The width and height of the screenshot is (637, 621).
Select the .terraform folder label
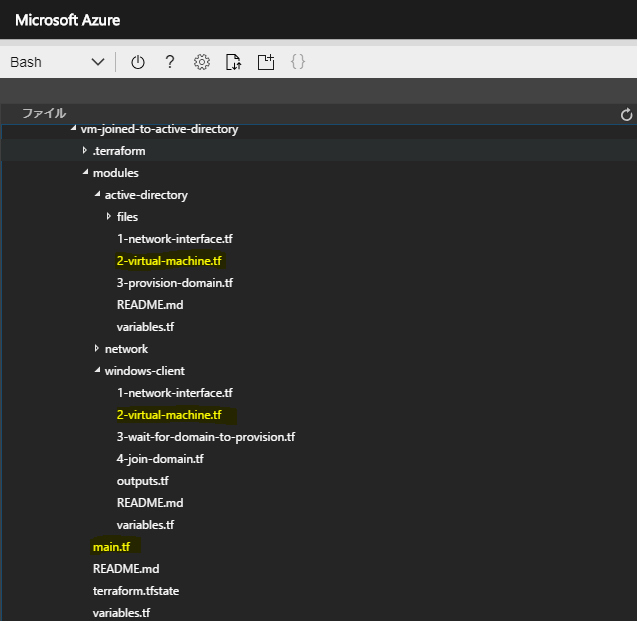pos(119,151)
